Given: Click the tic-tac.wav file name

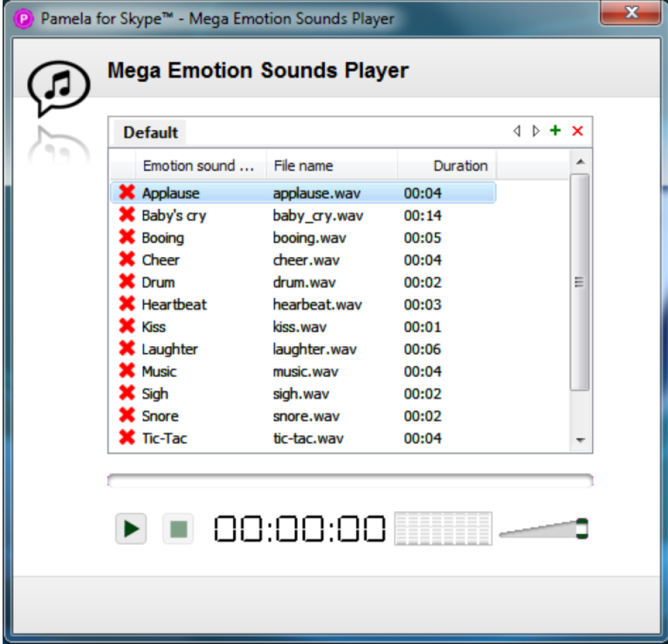Looking at the screenshot, I should (308, 438).
